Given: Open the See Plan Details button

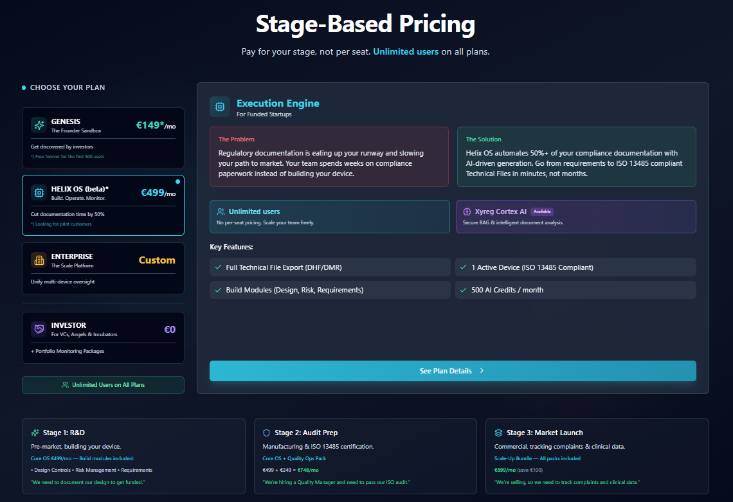Looking at the screenshot, I should pyautogui.click(x=452, y=370).
